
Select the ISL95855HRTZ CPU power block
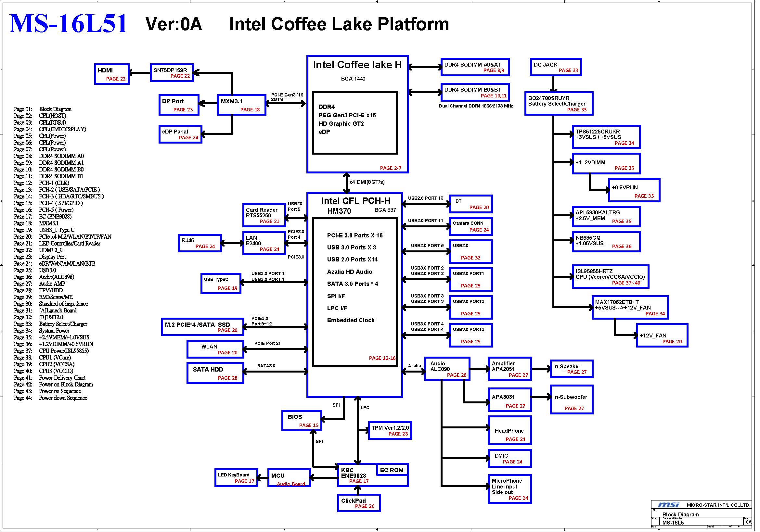point(611,277)
